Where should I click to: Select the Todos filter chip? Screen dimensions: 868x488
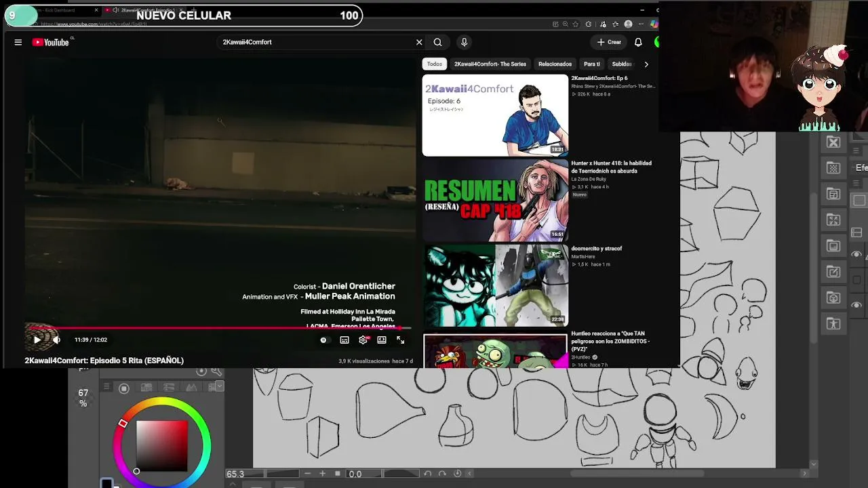point(435,64)
